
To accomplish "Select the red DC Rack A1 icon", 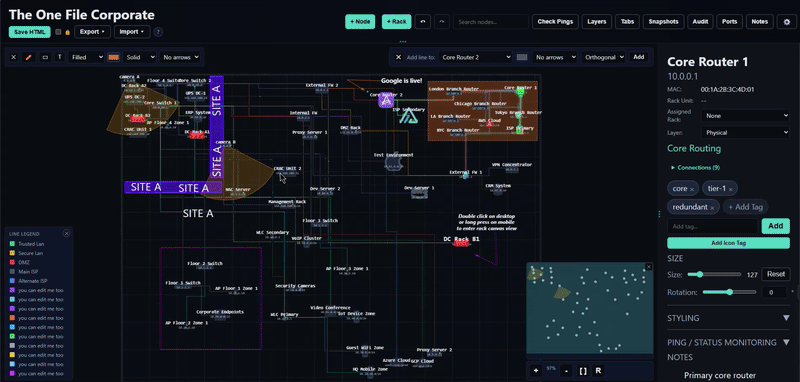I will tap(197, 135).
